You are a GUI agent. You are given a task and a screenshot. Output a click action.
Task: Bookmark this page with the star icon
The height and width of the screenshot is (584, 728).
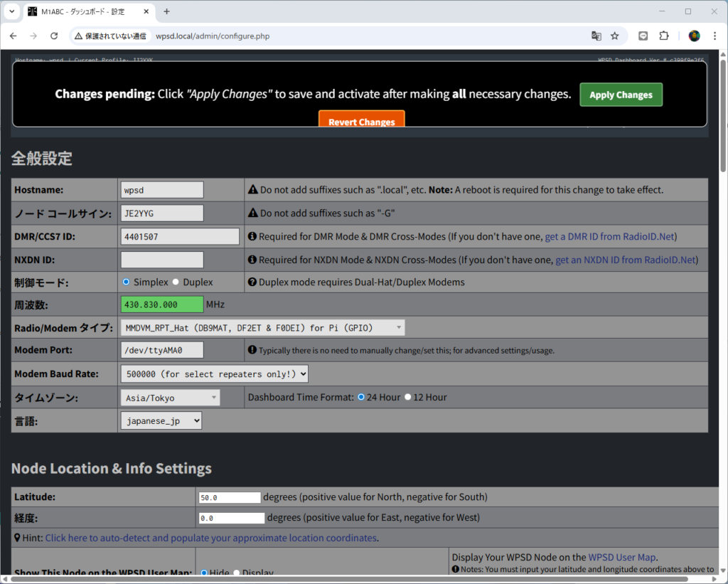point(615,36)
